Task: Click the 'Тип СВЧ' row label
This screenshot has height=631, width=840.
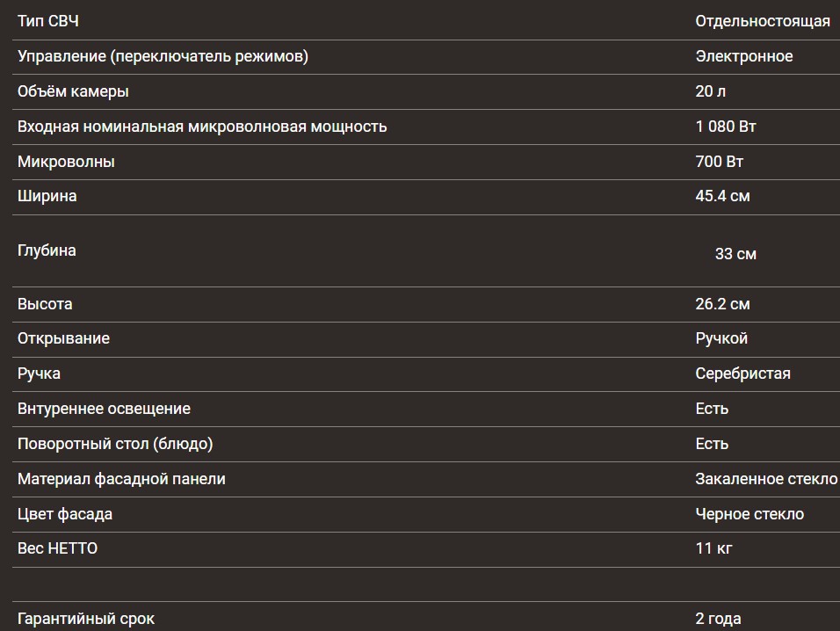Action: click(x=48, y=21)
